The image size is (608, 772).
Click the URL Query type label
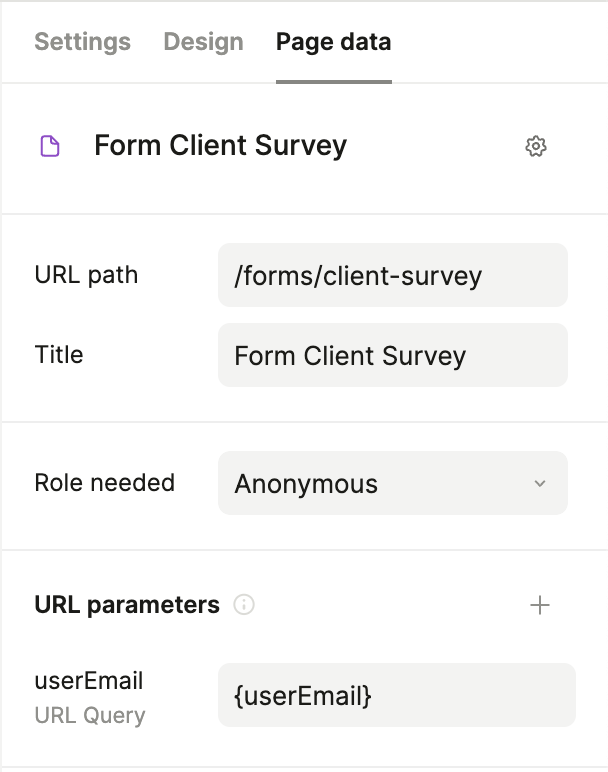pos(89,716)
